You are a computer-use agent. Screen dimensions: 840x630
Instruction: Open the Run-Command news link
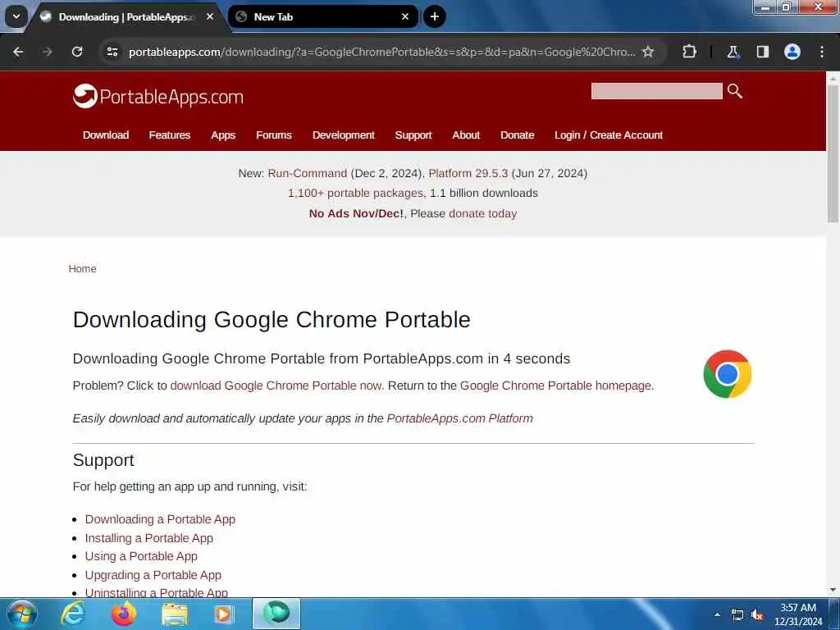click(x=308, y=173)
